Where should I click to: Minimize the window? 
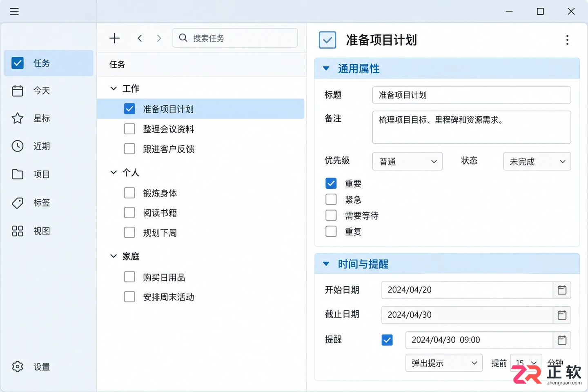[509, 11]
